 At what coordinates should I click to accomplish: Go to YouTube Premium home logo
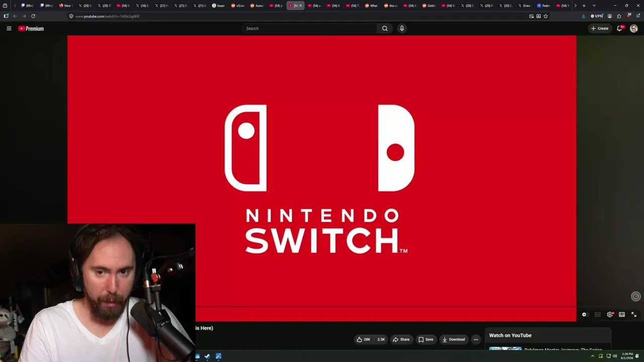pyautogui.click(x=31, y=29)
